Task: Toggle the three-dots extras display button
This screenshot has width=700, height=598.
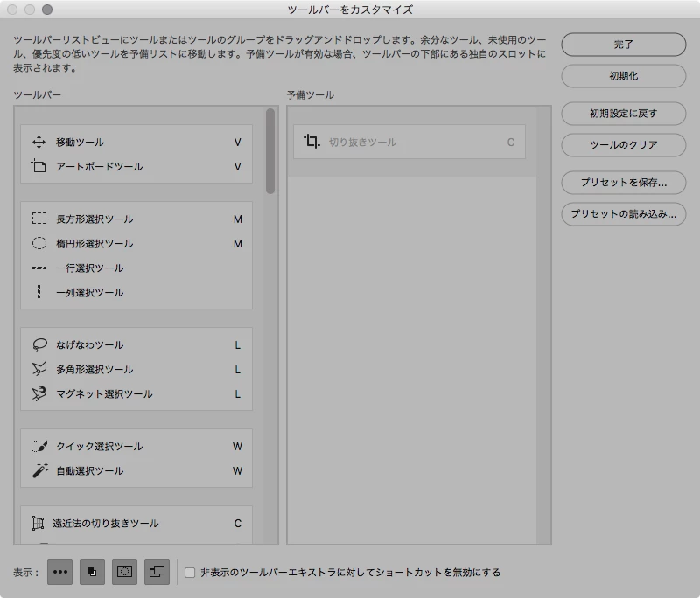Action: (x=60, y=572)
